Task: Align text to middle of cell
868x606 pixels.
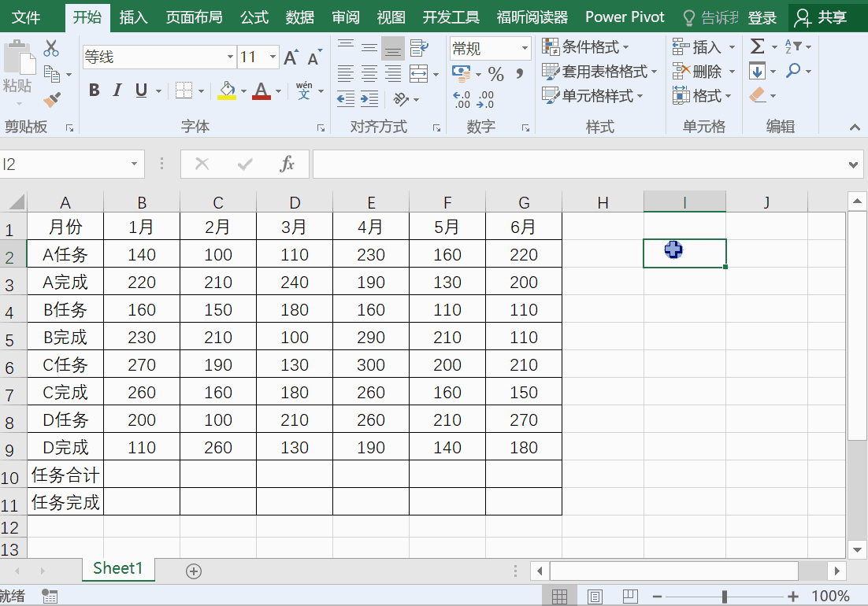Action: (369, 48)
